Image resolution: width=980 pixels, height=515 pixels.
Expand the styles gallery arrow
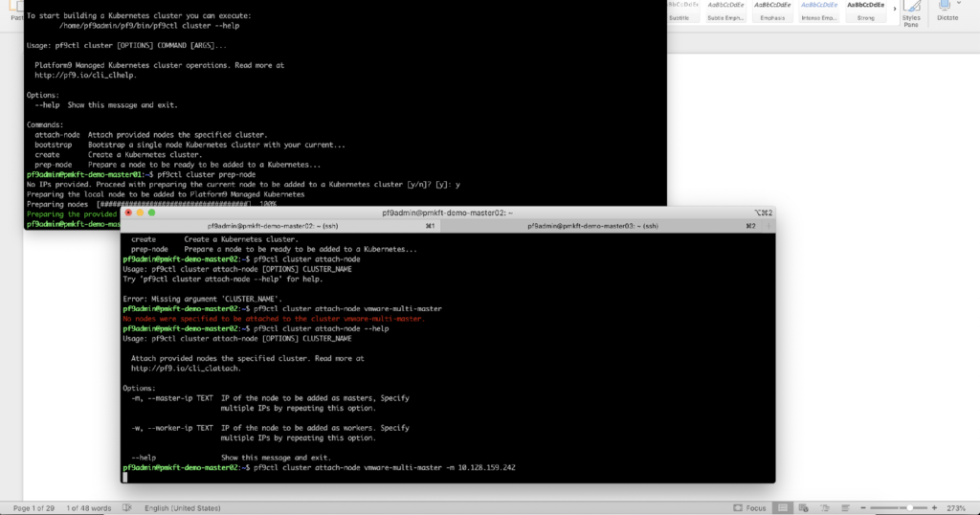pyautogui.click(x=891, y=11)
